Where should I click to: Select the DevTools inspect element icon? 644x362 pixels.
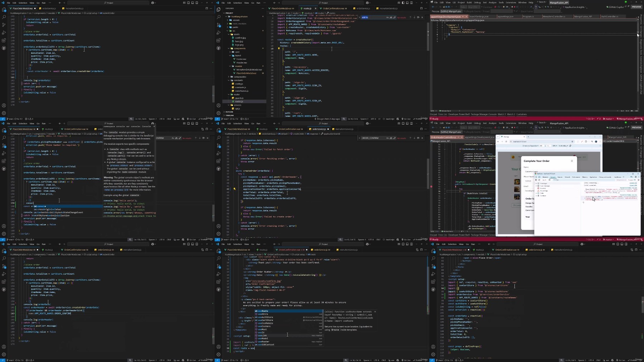[536, 177]
